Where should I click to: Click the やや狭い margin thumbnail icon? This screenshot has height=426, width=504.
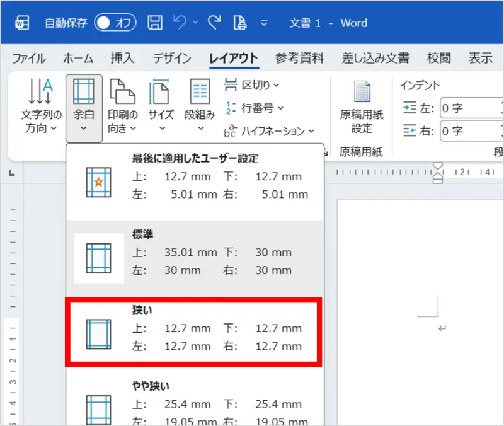pyautogui.click(x=99, y=410)
